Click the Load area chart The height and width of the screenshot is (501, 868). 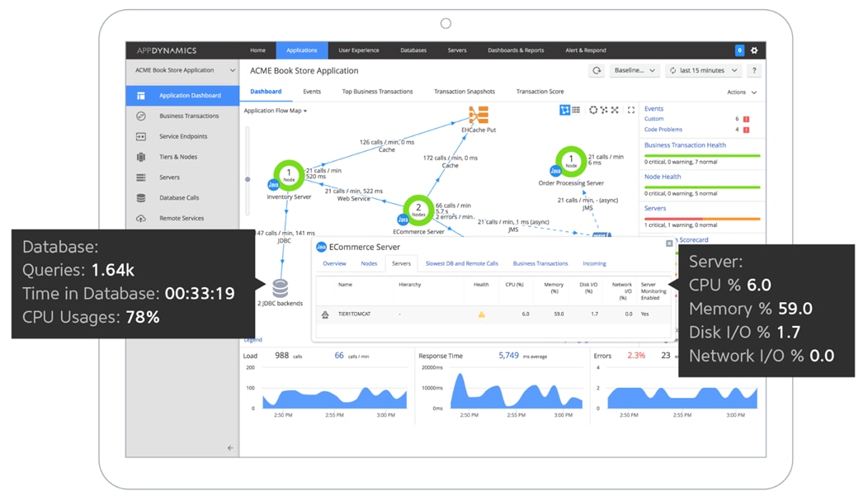click(334, 398)
